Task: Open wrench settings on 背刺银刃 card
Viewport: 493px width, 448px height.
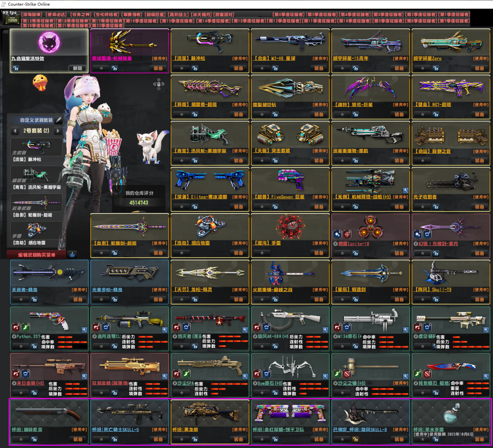Action: (x=486, y=376)
